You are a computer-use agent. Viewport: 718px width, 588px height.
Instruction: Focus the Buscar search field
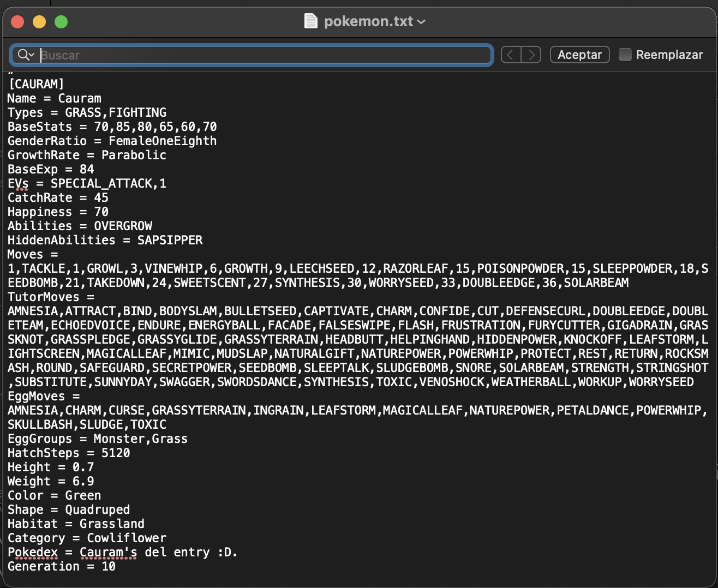point(262,55)
